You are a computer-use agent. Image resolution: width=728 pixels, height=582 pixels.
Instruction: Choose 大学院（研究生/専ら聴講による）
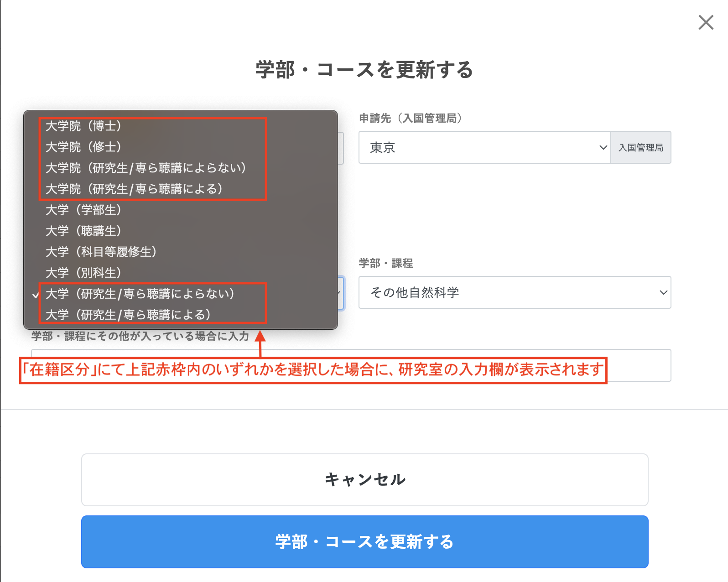coord(180,189)
